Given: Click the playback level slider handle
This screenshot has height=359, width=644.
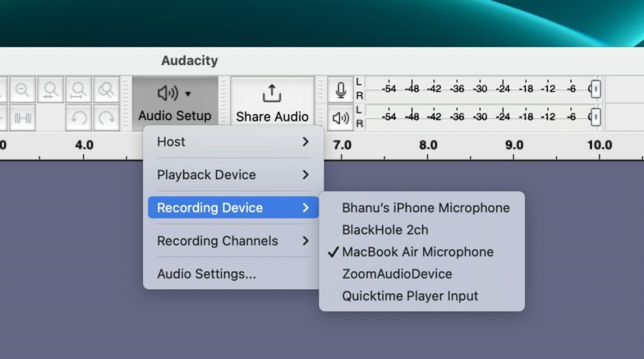Looking at the screenshot, I should click(x=596, y=117).
